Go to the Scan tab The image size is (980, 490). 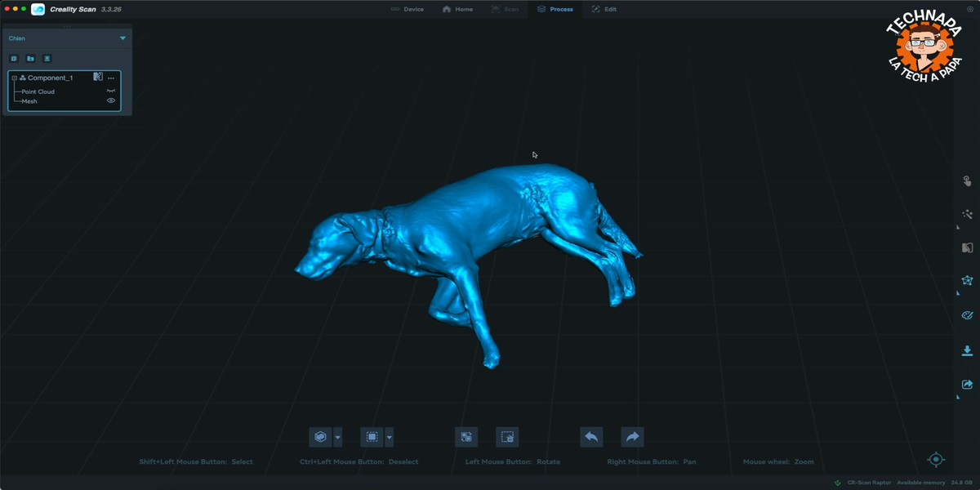[x=505, y=9]
